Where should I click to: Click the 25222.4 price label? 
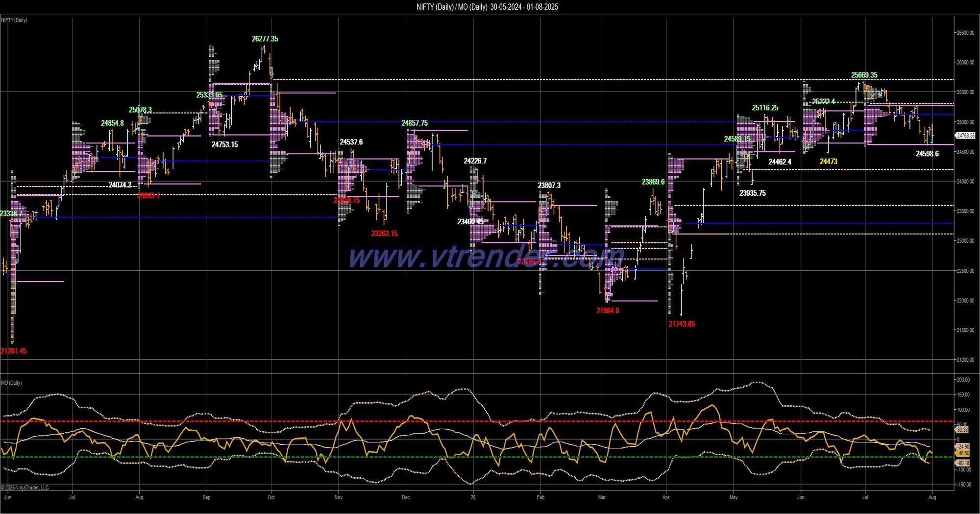pyautogui.click(x=823, y=102)
